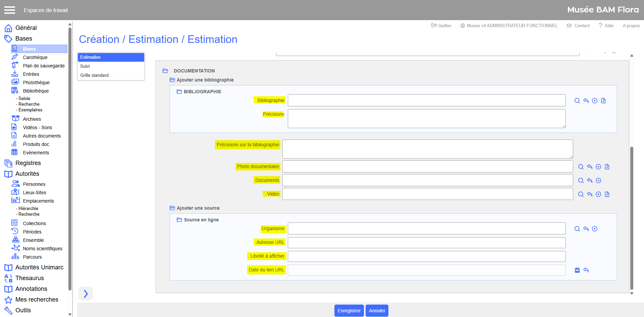This screenshot has height=317, width=644.
Task: Collapse the Ajouter une source section
Action: click(x=172, y=208)
